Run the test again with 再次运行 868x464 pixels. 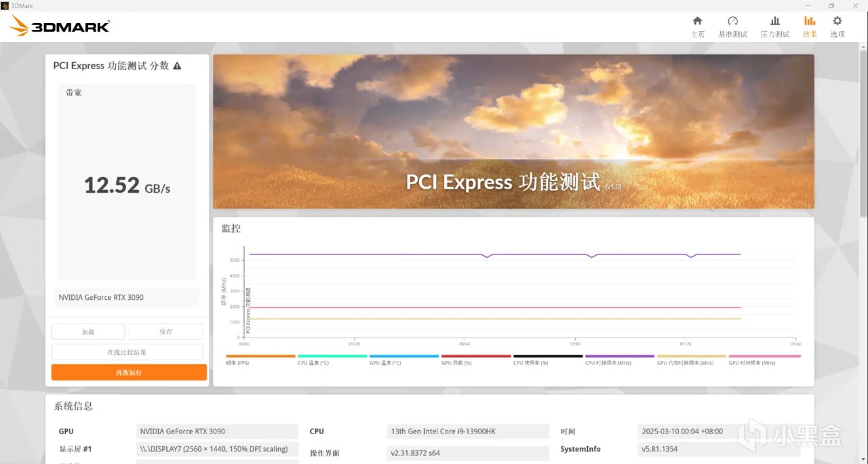pyautogui.click(x=129, y=372)
